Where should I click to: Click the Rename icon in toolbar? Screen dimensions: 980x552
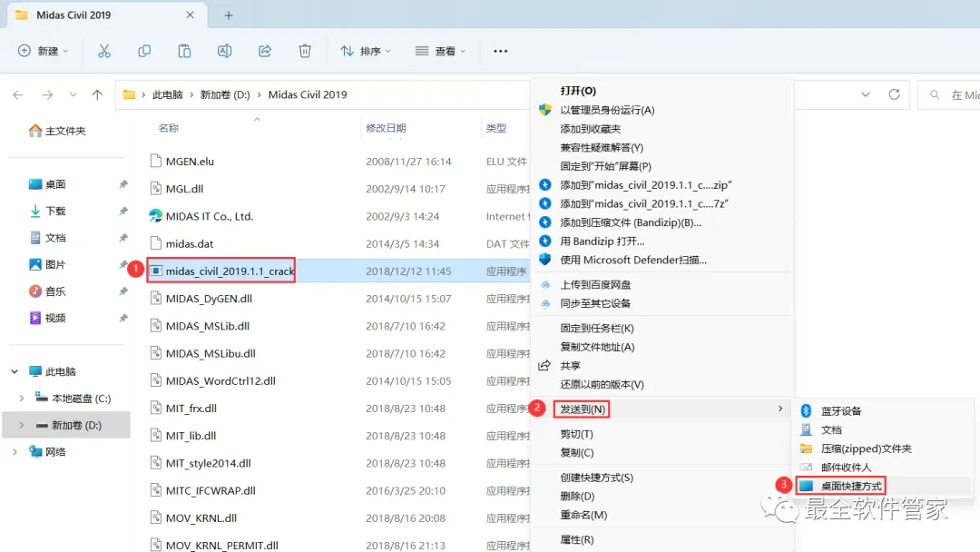pyautogui.click(x=224, y=51)
